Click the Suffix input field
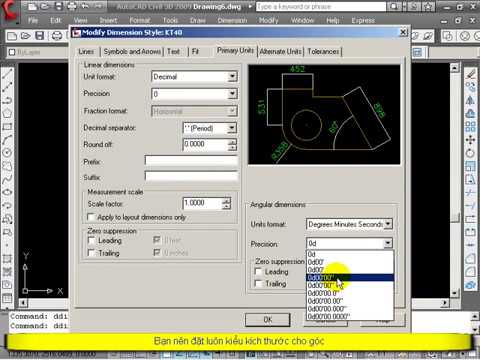 click(191, 176)
